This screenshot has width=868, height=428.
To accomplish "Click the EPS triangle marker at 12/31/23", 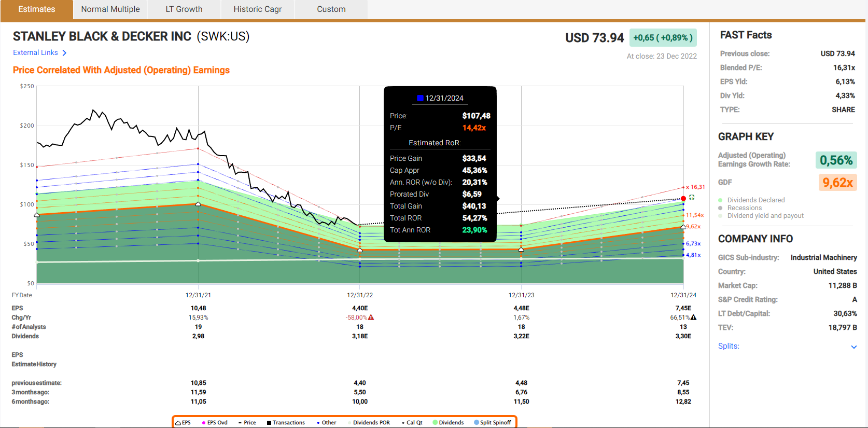I will pos(521,250).
